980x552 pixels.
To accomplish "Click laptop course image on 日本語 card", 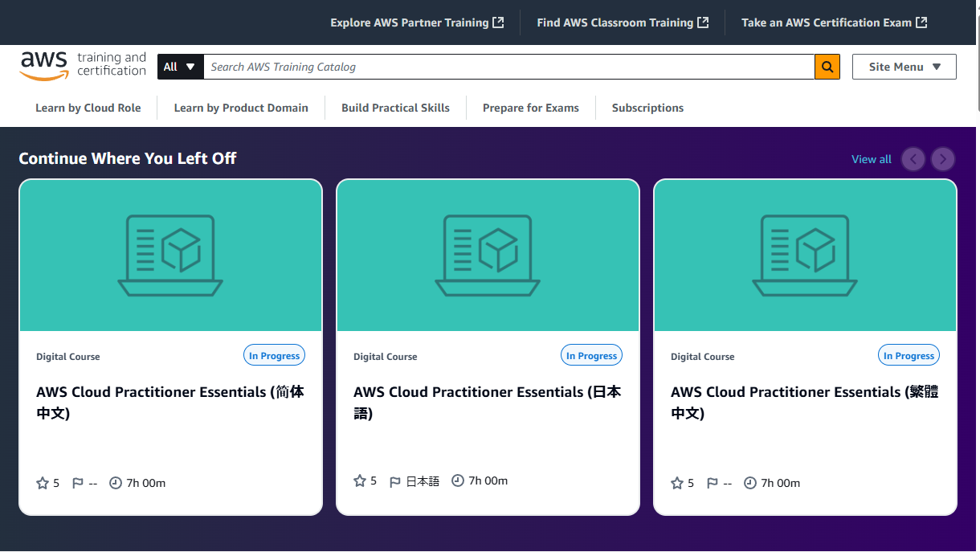I will coord(488,256).
